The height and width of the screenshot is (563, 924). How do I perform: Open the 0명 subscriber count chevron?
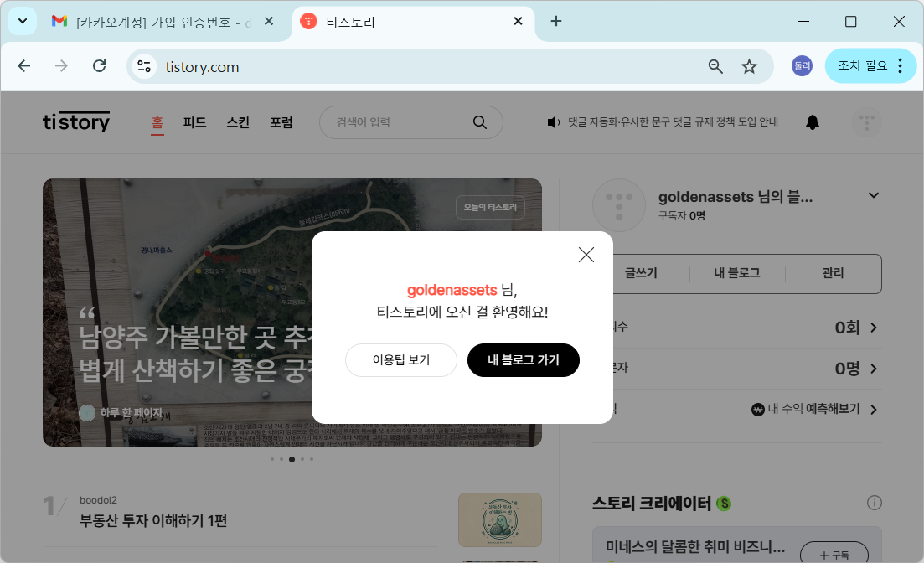874,369
